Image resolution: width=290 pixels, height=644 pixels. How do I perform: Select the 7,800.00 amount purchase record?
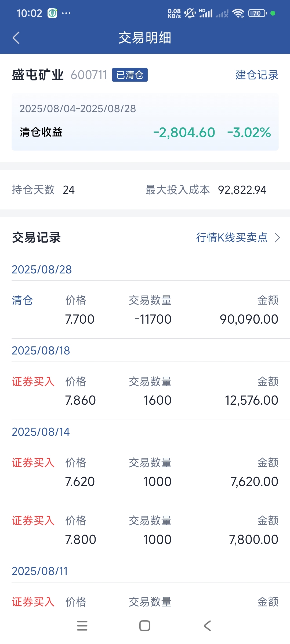tap(145, 530)
